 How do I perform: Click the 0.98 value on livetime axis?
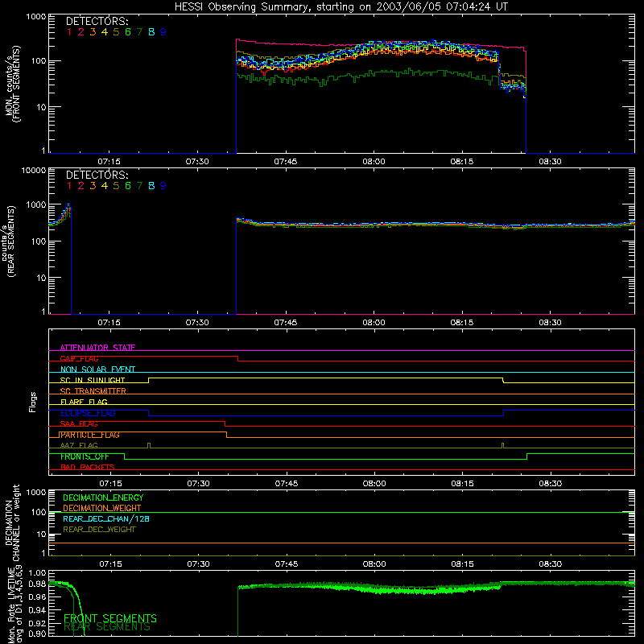pos(37,584)
